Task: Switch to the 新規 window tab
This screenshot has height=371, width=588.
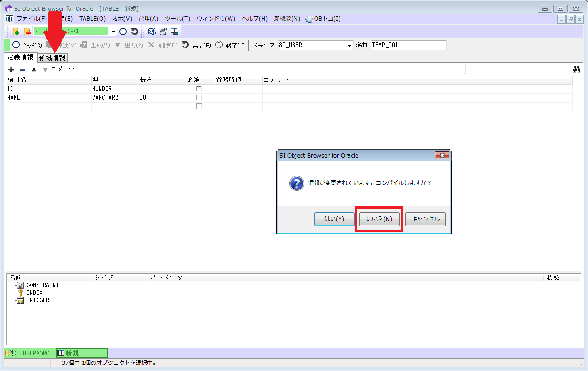Action: (x=82, y=353)
